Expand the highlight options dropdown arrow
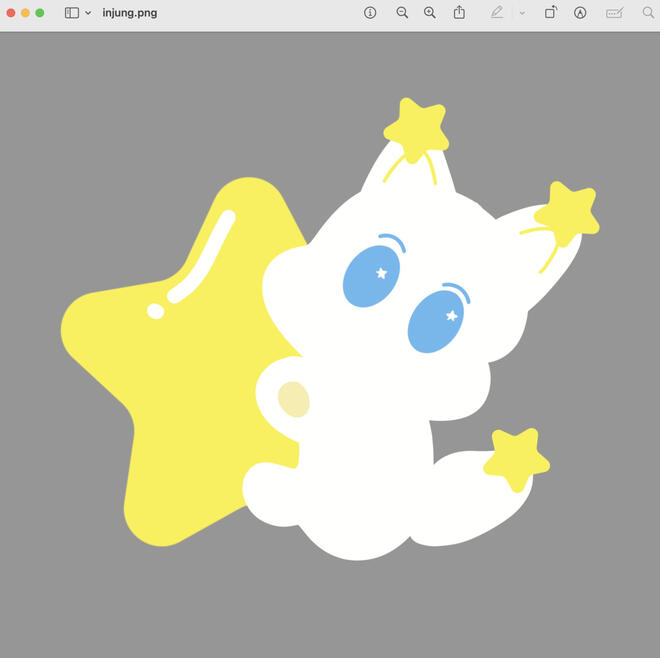This screenshot has width=660, height=658. 522,13
